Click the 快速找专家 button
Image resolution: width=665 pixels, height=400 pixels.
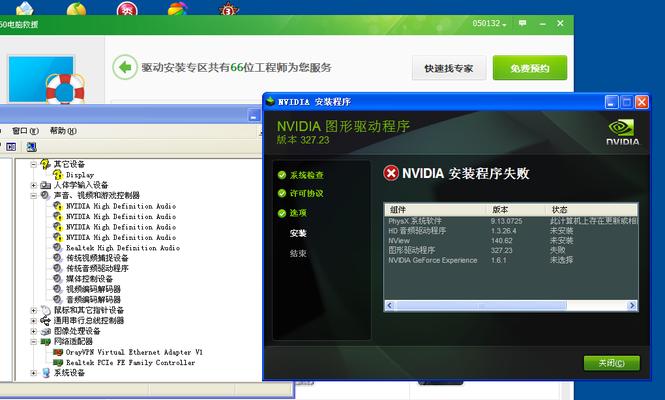449,68
